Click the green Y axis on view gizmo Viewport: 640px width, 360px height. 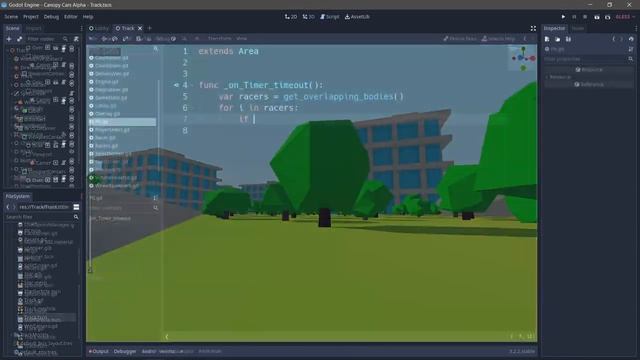point(523,50)
